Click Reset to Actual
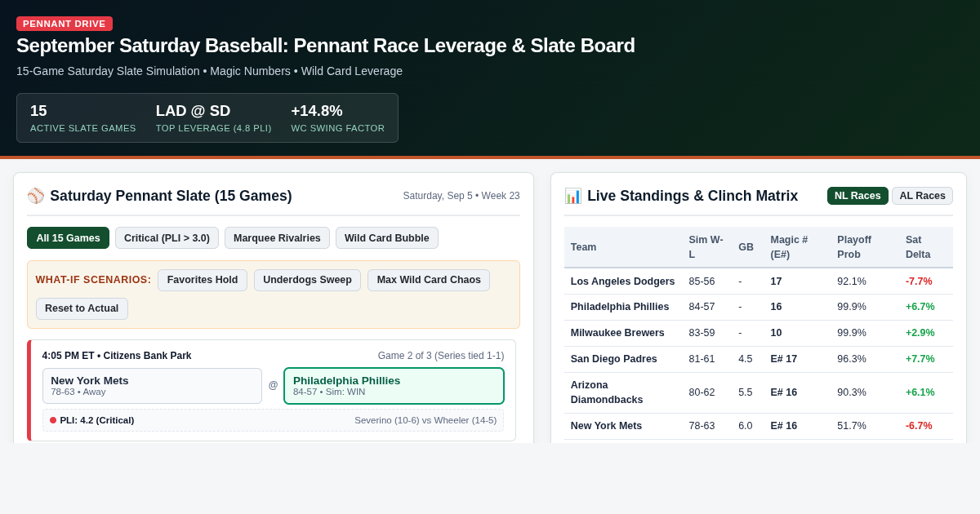The image size is (980, 514). point(82,308)
